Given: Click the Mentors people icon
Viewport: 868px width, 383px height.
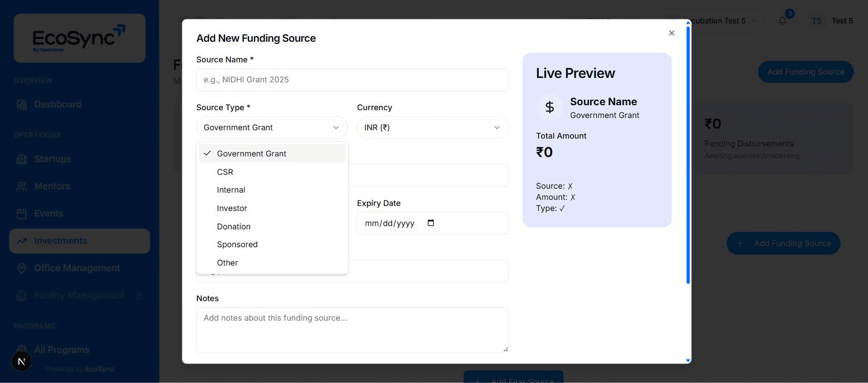Looking at the screenshot, I should click(22, 186).
